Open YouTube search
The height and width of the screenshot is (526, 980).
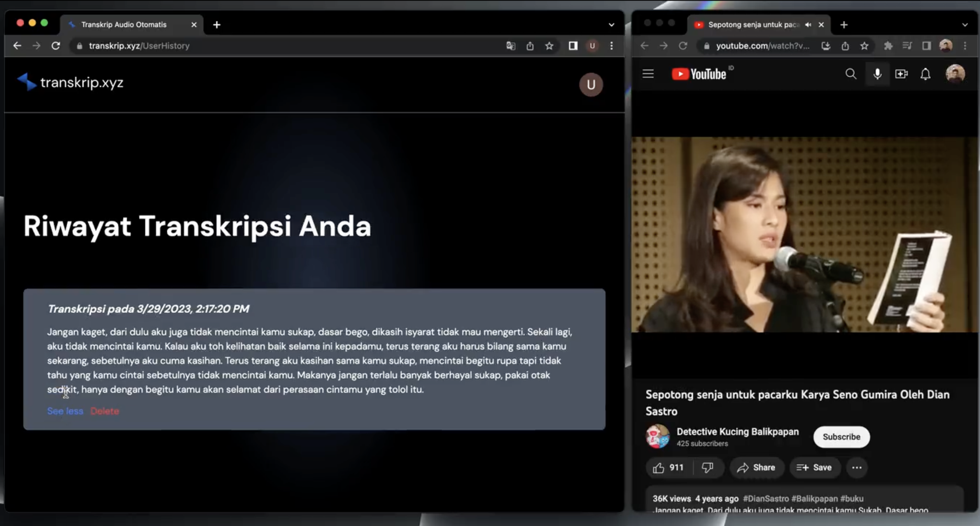point(851,74)
